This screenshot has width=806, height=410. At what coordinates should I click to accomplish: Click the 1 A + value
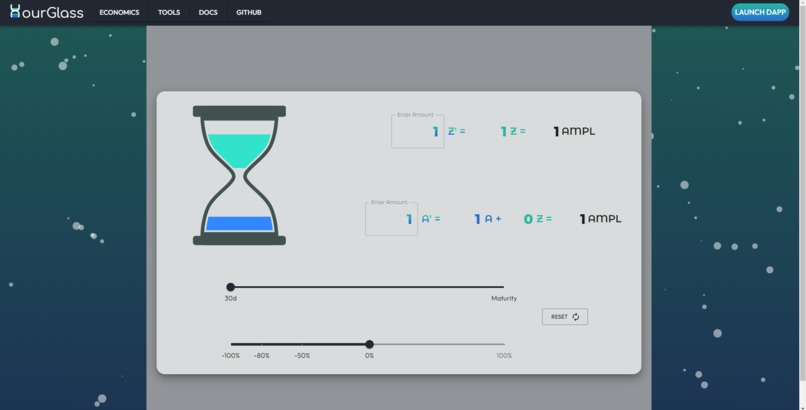[x=487, y=219]
